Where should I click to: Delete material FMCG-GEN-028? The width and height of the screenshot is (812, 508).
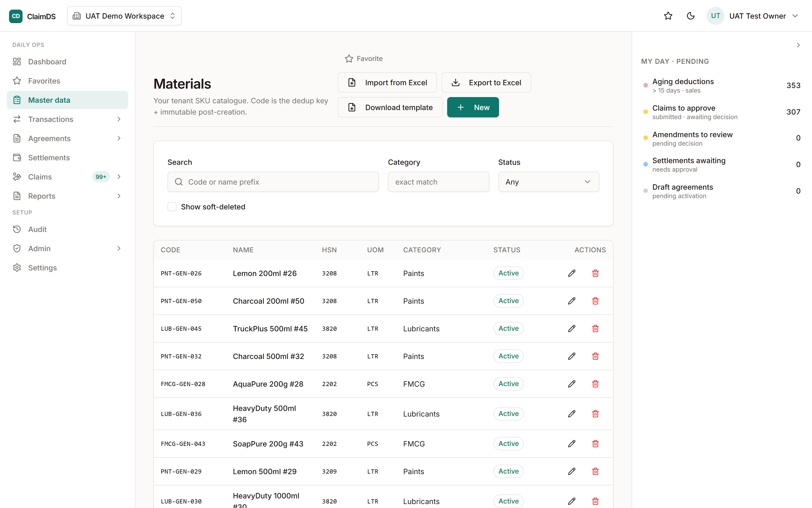click(595, 384)
